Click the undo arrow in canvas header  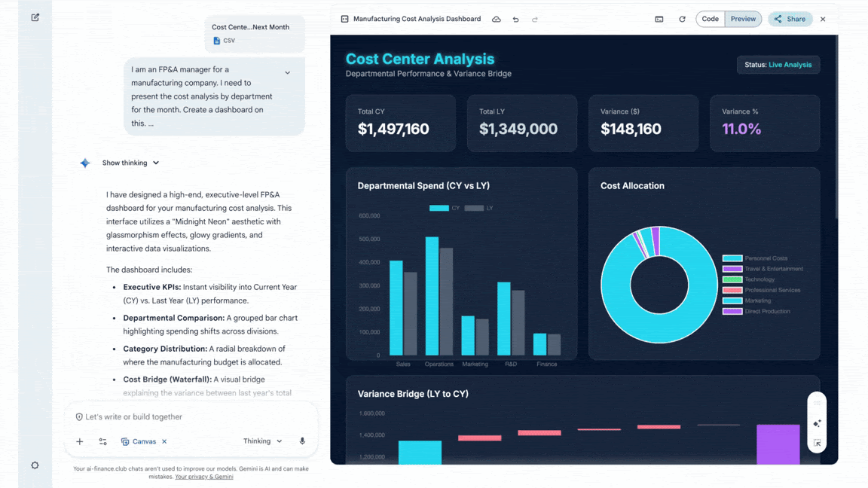point(516,20)
